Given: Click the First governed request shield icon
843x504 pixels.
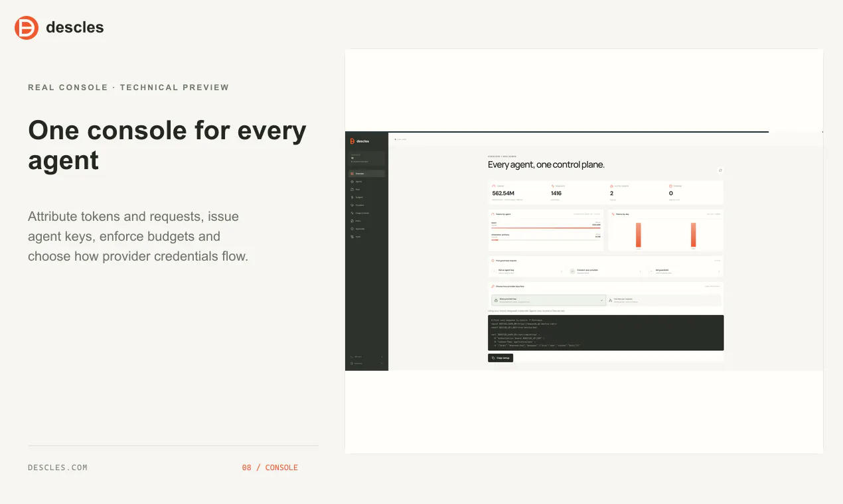Looking at the screenshot, I should [493, 261].
